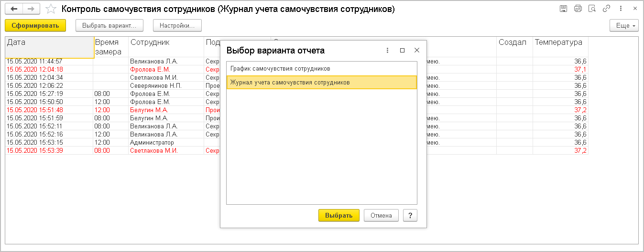This screenshot has width=644, height=252.
Task: Expand the Еще dropdown menu
Action: (x=624, y=25)
